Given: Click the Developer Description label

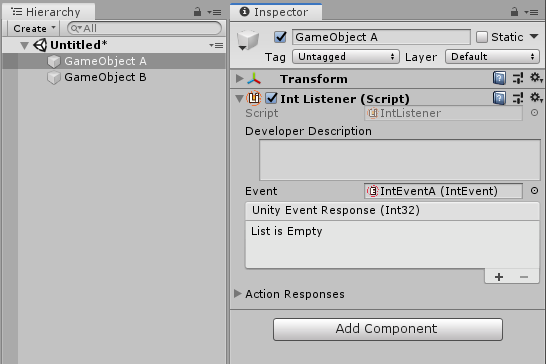Looking at the screenshot, I should (x=308, y=131).
